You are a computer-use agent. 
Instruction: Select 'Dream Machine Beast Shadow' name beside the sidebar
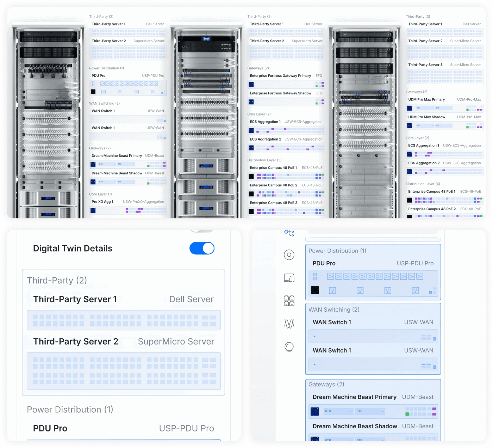(x=355, y=426)
